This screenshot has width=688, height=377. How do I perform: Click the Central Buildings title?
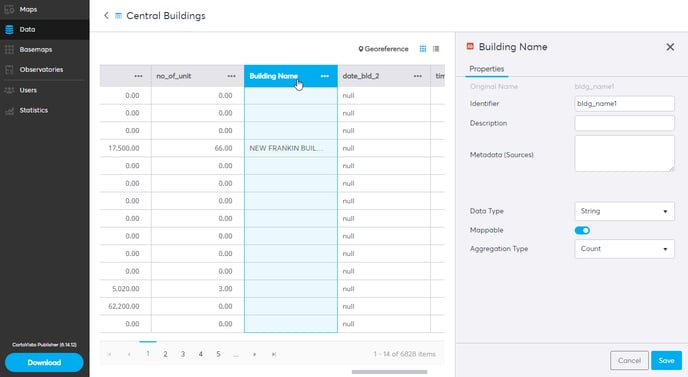point(166,16)
